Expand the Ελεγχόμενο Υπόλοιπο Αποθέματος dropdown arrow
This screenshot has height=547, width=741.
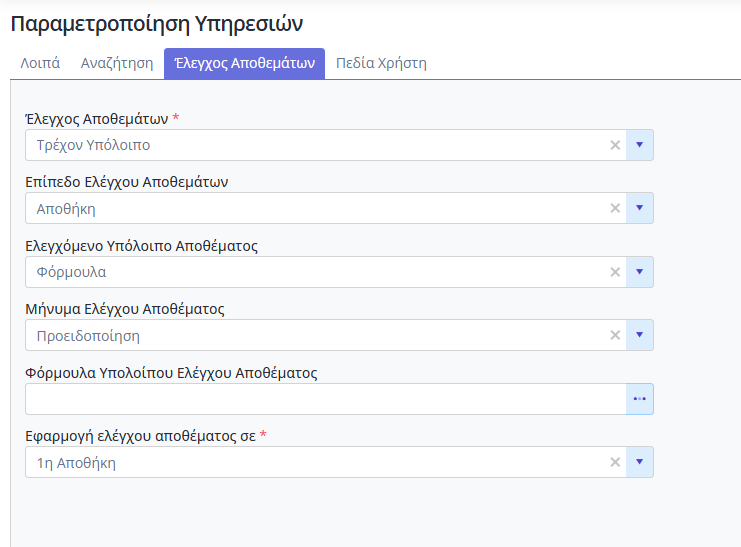pyautogui.click(x=639, y=272)
